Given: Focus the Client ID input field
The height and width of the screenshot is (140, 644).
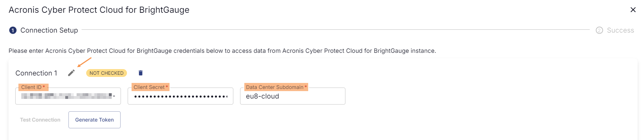Looking at the screenshot, I should [x=68, y=96].
